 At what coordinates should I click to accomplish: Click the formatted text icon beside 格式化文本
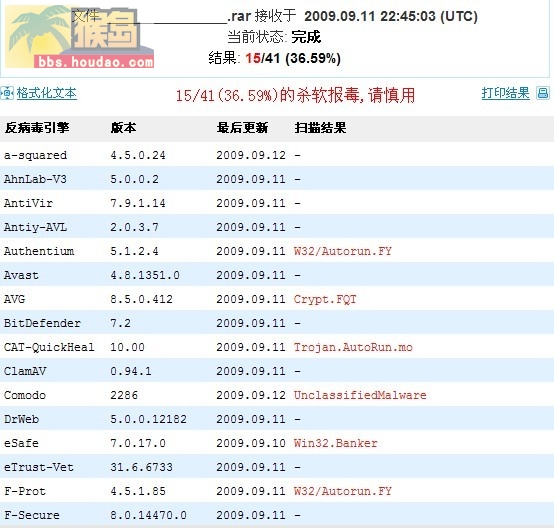(x=7, y=93)
